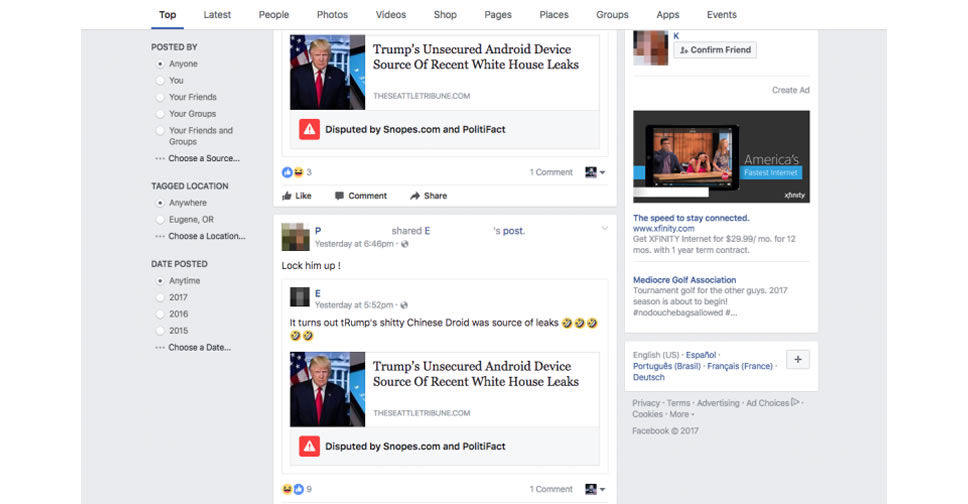Expand post options chevron on shared post
This screenshot has width=968, height=504.
[x=604, y=229]
